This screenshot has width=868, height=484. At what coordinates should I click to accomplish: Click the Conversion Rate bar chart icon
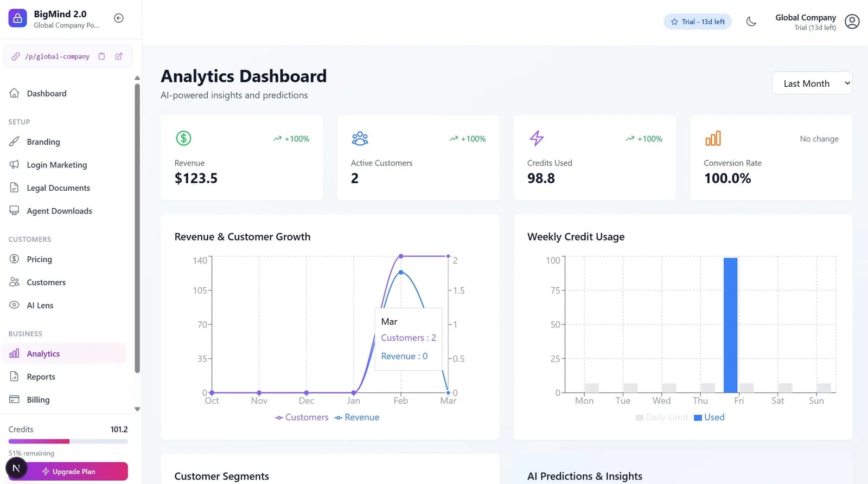point(713,138)
